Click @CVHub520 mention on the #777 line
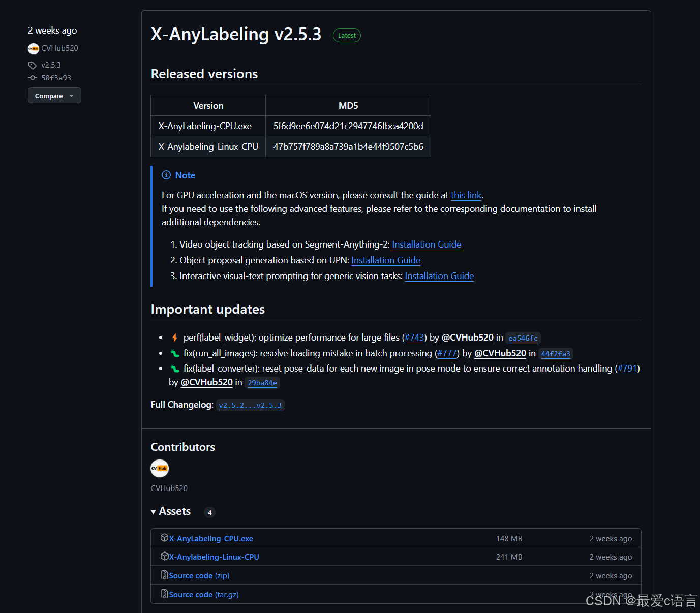 [x=500, y=353]
